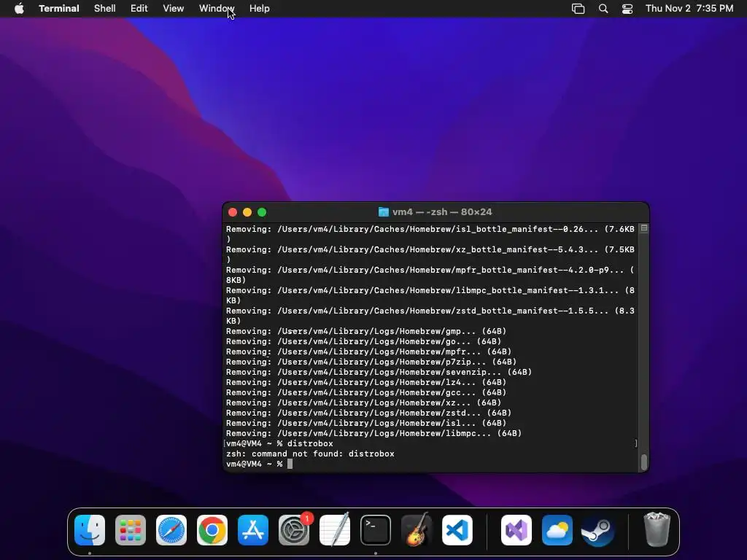Click the current prompt line cursor
Image resolution: width=747 pixels, height=560 pixels.
(x=290, y=464)
